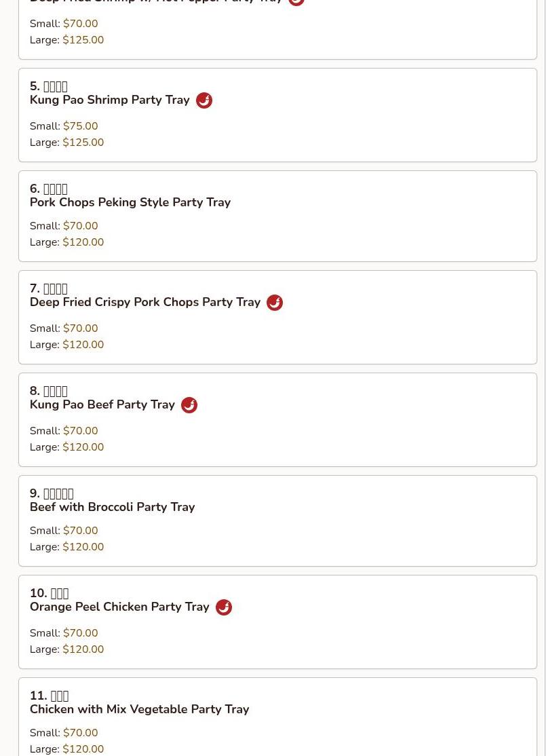Open Beef with Broccoli Party Tray

[112, 507]
